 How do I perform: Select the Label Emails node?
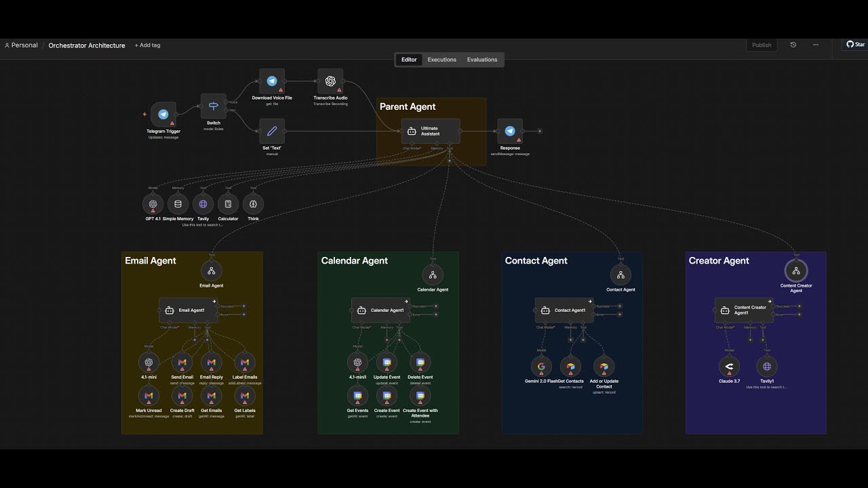point(245,363)
